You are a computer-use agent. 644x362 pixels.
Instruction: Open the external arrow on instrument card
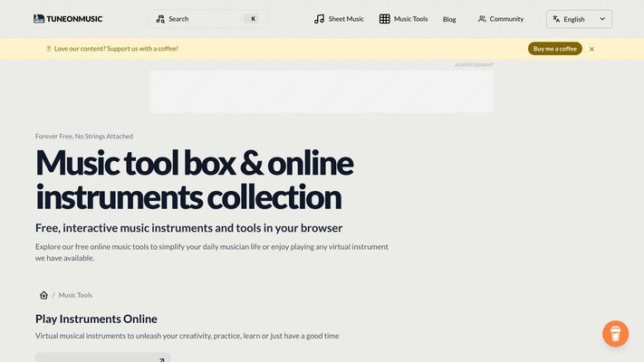160,359
